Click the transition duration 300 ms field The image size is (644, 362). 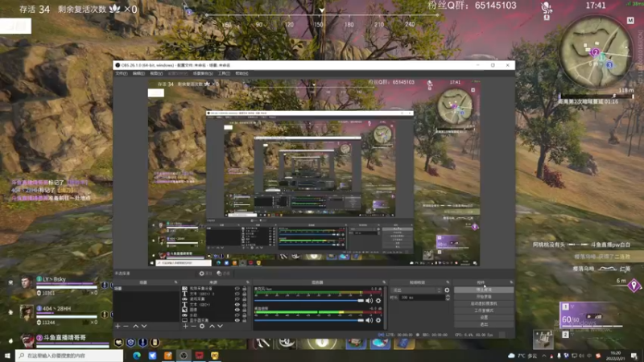(x=422, y=298)
